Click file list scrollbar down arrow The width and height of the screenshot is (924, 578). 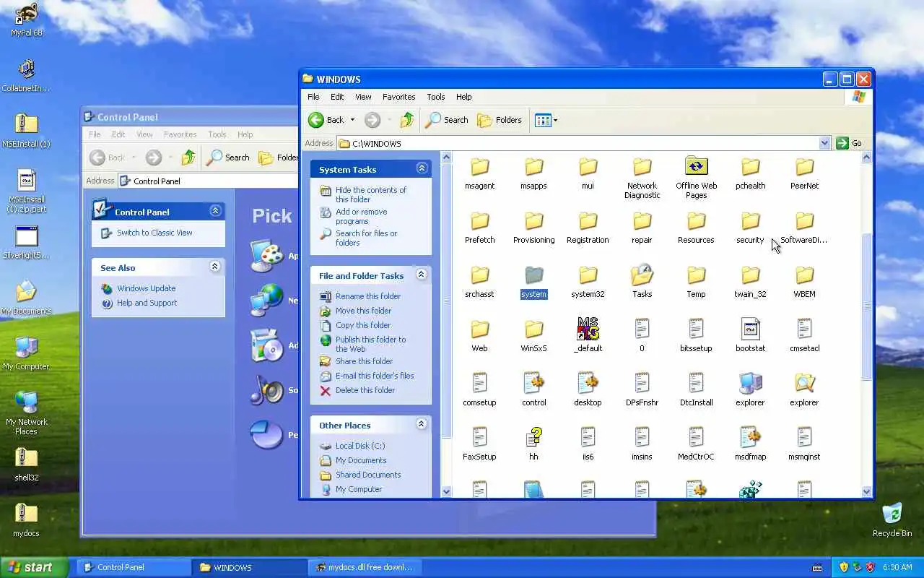point(867,492)
